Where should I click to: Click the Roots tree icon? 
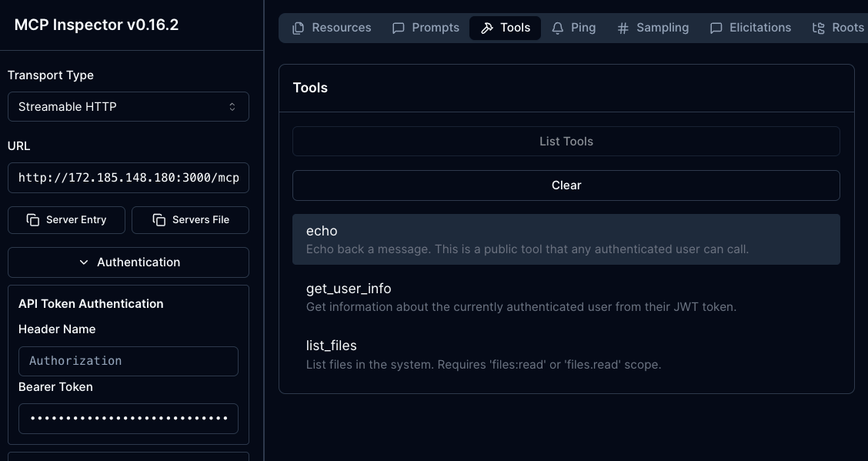click(819, 28)
